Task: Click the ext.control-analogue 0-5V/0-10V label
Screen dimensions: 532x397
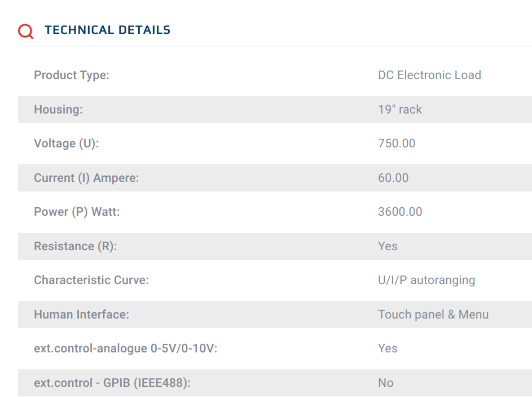Action: click(126, 349)
